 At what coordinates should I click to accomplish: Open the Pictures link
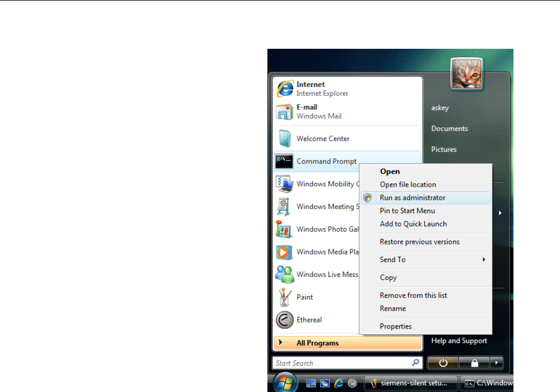pos(444,149)
